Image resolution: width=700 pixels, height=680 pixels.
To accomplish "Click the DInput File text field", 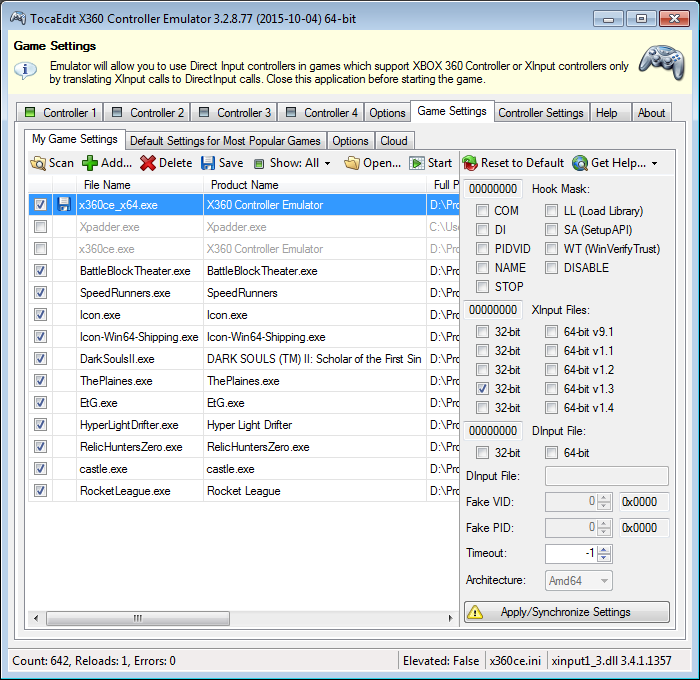I will click(x=607, y=476).
